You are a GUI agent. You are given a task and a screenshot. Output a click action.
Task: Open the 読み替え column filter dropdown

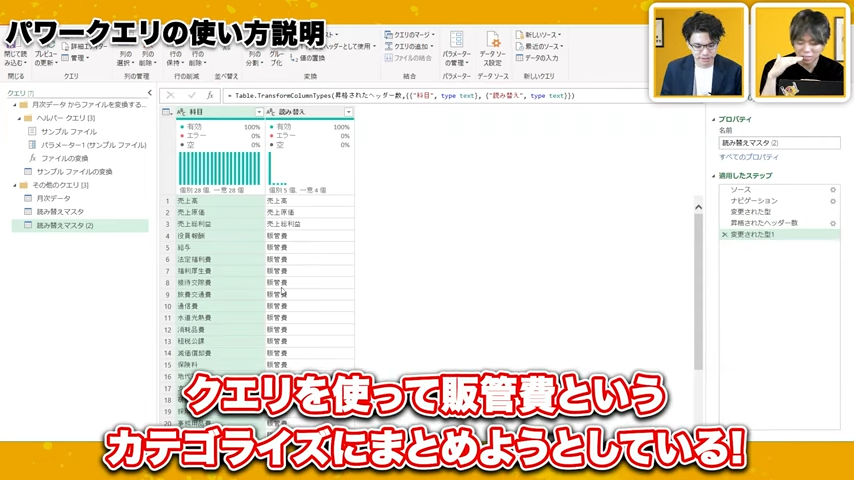pos(349,112)
